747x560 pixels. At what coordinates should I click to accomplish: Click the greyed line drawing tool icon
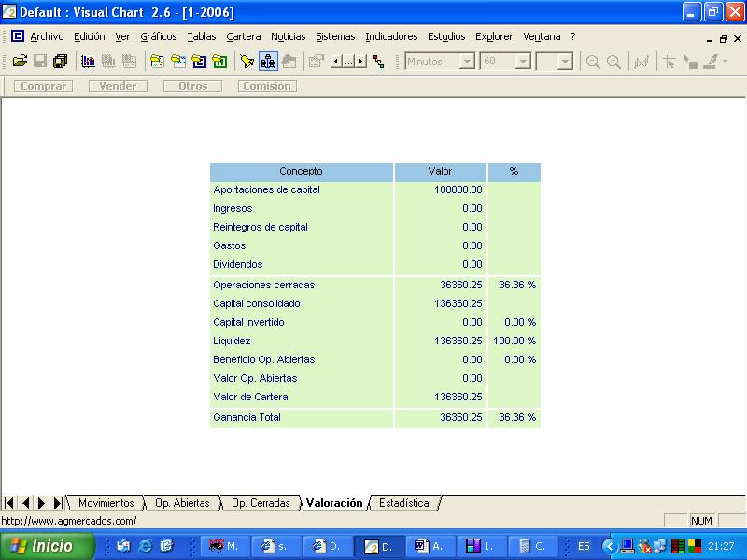pos(690,62)
